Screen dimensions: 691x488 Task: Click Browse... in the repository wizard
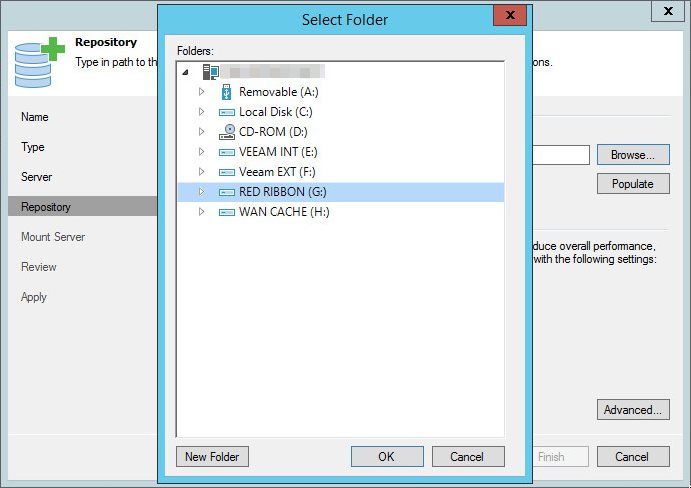[x=633, y=155]
